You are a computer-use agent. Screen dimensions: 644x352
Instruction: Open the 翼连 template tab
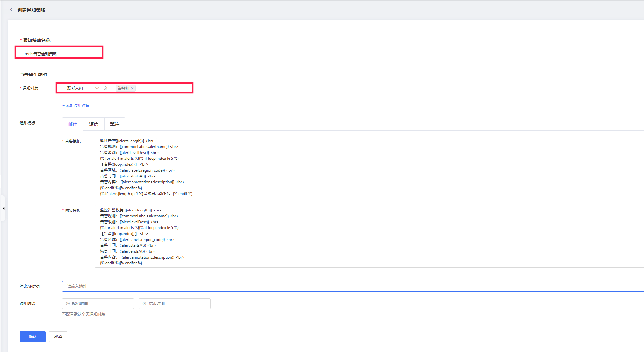tap(115, 124)
